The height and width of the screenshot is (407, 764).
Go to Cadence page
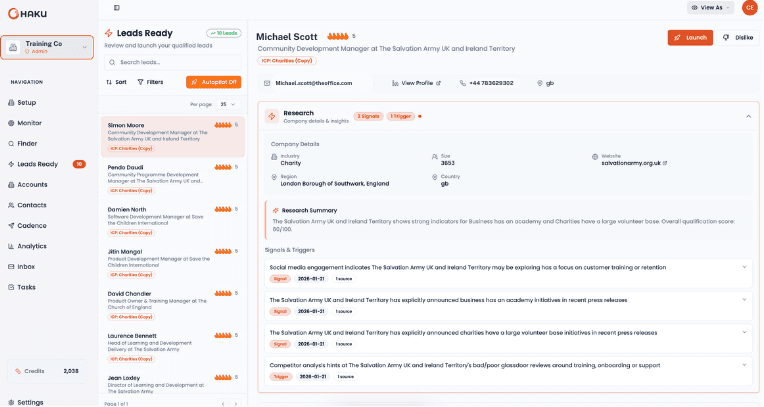click(x=32, y=226)
